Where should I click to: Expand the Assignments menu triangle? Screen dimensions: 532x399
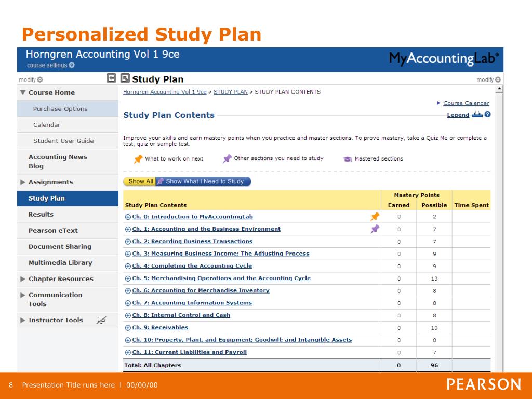click(x=23, y=182)
